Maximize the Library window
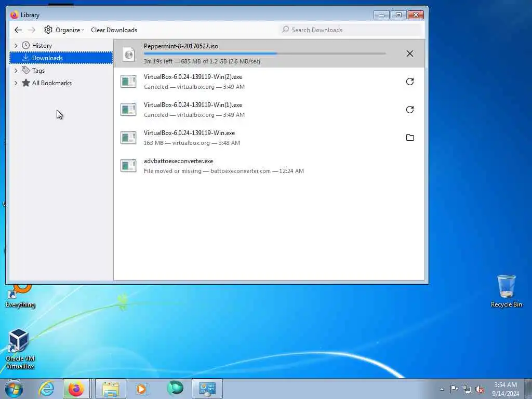The width and height of the screenshot is (532, 399). point(398,15)
